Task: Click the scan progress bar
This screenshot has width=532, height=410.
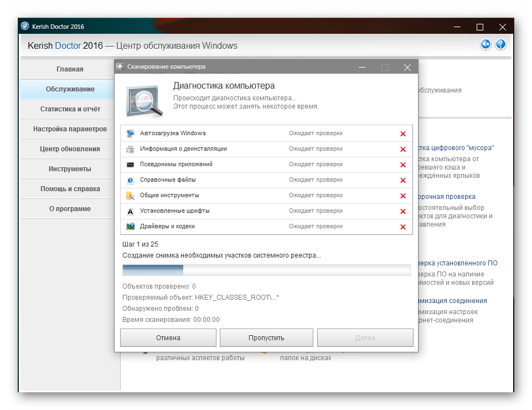Action: [x=266, y=270]
